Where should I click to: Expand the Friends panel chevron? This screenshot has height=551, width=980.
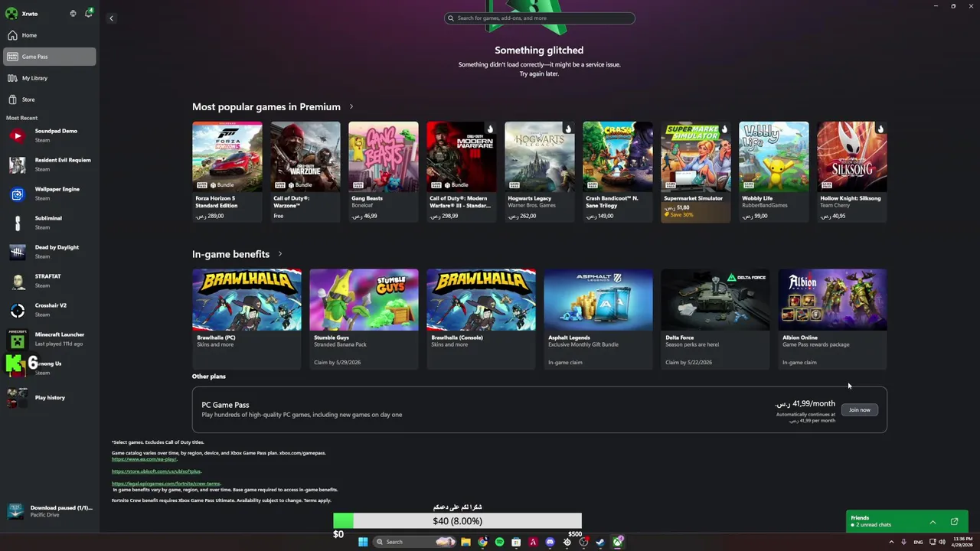tap(933, 522)
